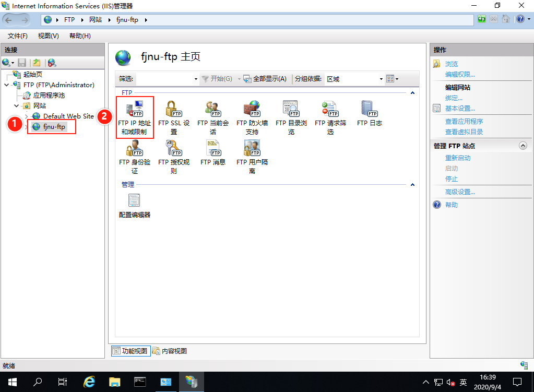Collapse the FTP (FTP\Administrator) server node
The height and width of the screenshot is (392, 534).
click(6, 85)
